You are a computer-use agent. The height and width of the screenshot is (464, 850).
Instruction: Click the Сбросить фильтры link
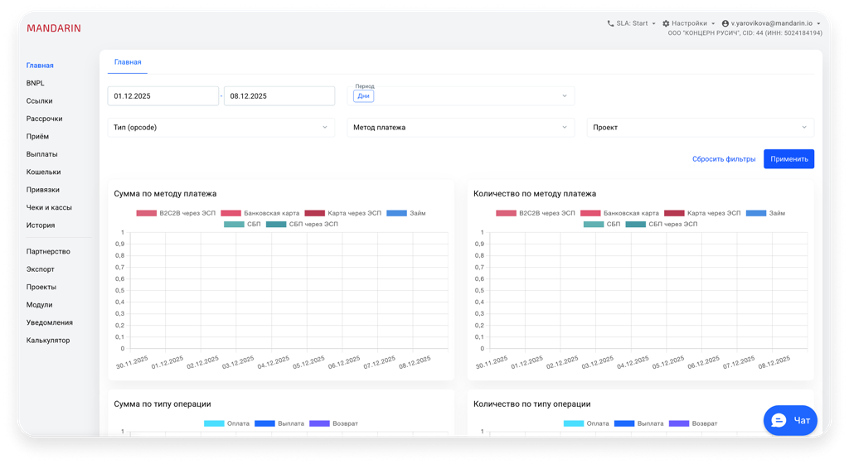[723, 159]
